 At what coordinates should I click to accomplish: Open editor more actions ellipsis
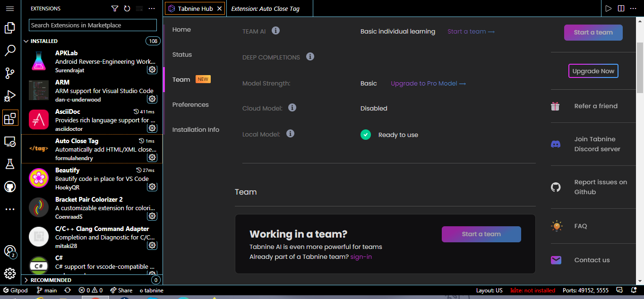point(634,9)
